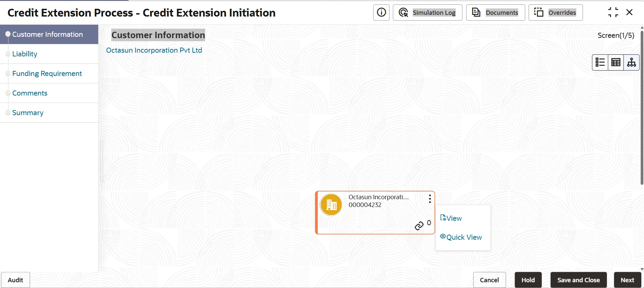
Task: Click the Customer Information heading
Action: click(x=158, y=35)
